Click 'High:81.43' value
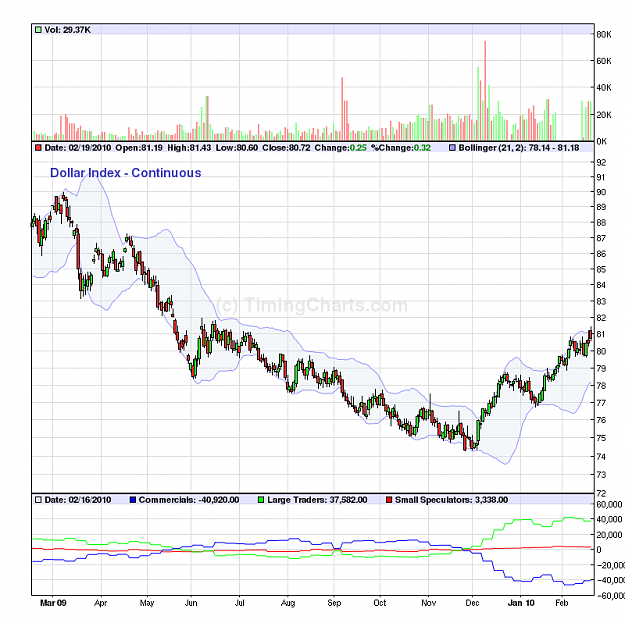This screenshot has height=623, width=625. [189, 148]
